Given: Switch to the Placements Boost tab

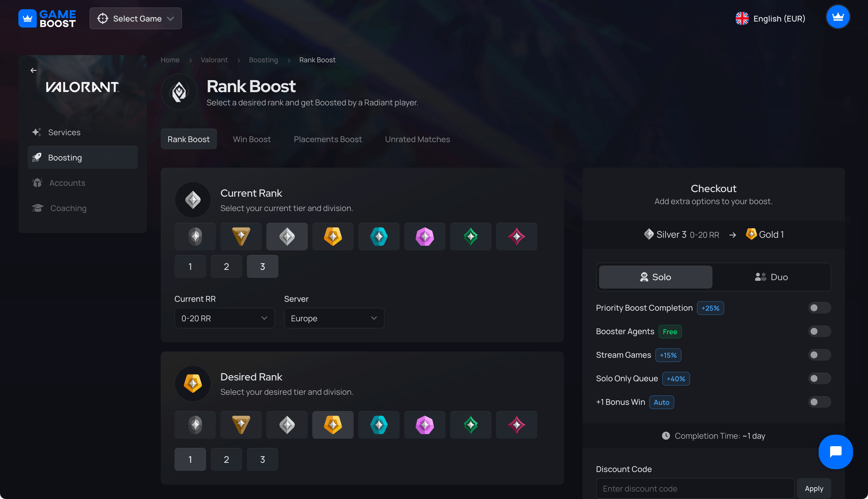Looking at the screenshot, I should click(328, 139).
